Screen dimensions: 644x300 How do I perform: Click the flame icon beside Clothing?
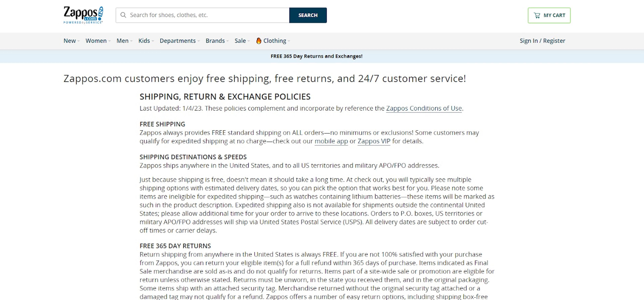[x=259, y=41]
